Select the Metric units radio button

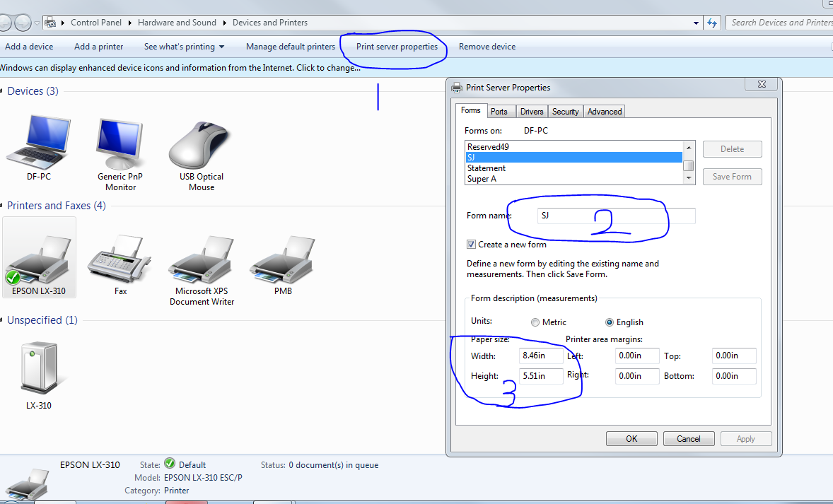535,322
